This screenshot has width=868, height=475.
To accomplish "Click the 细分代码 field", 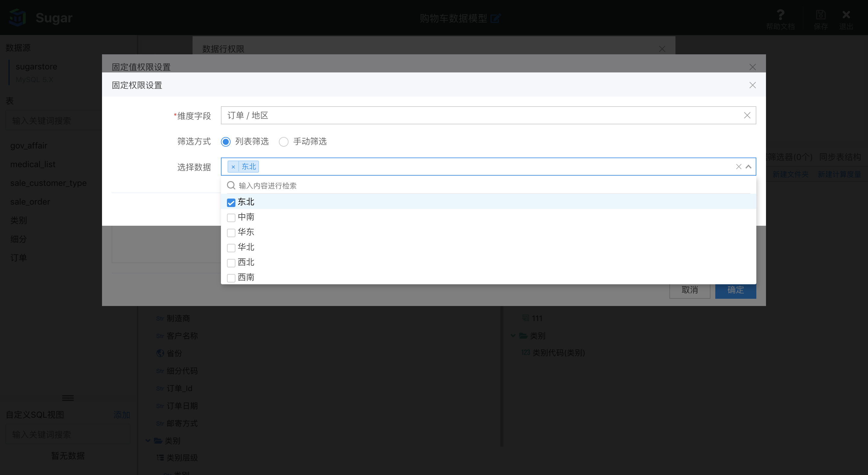I will 182,371.
